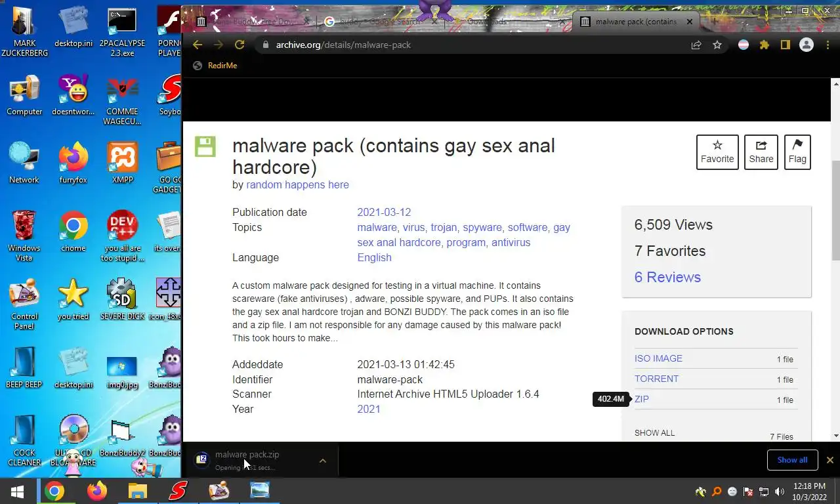Image resolution: width=840 pixels, height=504 pixels.
Task: Click the Favorite button
Action: [x=717, y=152]
